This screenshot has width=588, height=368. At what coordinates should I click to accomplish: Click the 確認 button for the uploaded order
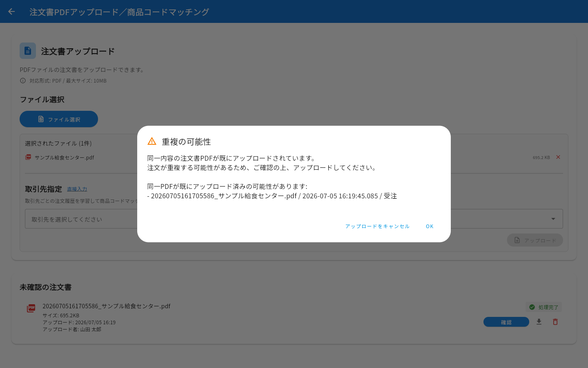pos(506,322)
